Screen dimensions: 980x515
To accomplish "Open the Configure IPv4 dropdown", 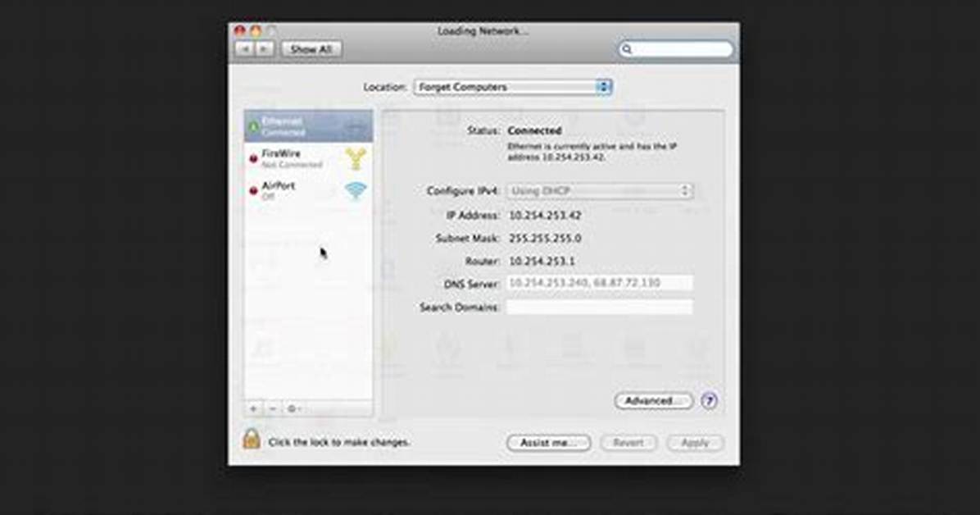I will pyautogui.click(x=599, y=191).
